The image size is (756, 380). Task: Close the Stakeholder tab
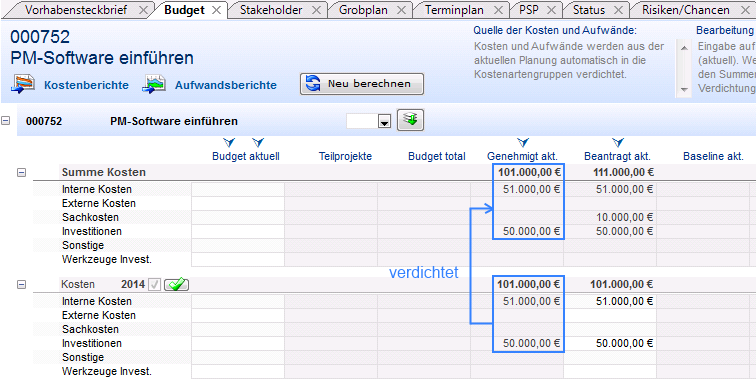[316, 10]
